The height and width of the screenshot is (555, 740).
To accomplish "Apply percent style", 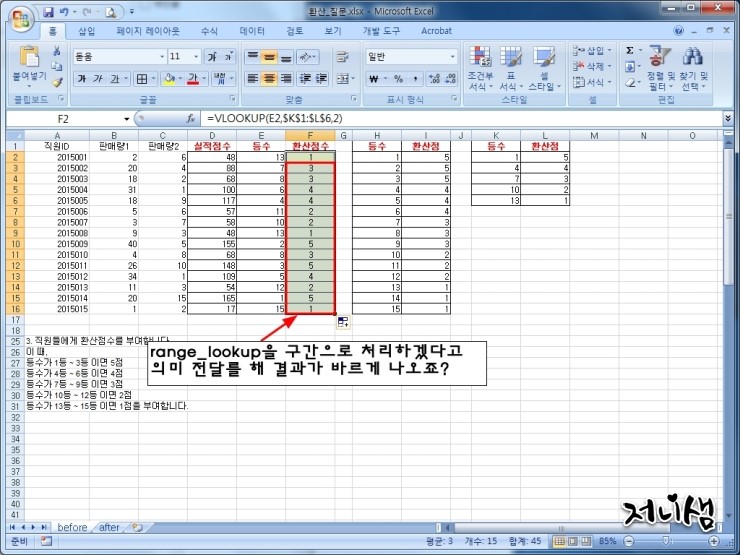I will click(x=398, y=79).
